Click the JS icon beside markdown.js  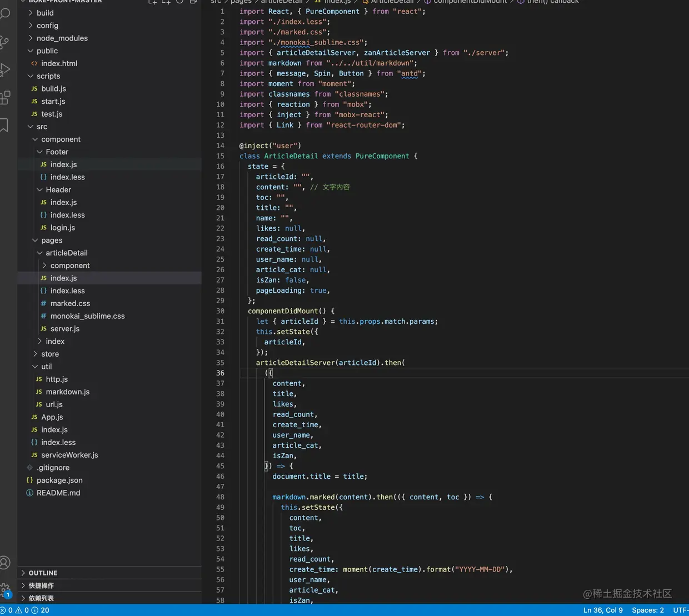39,392
